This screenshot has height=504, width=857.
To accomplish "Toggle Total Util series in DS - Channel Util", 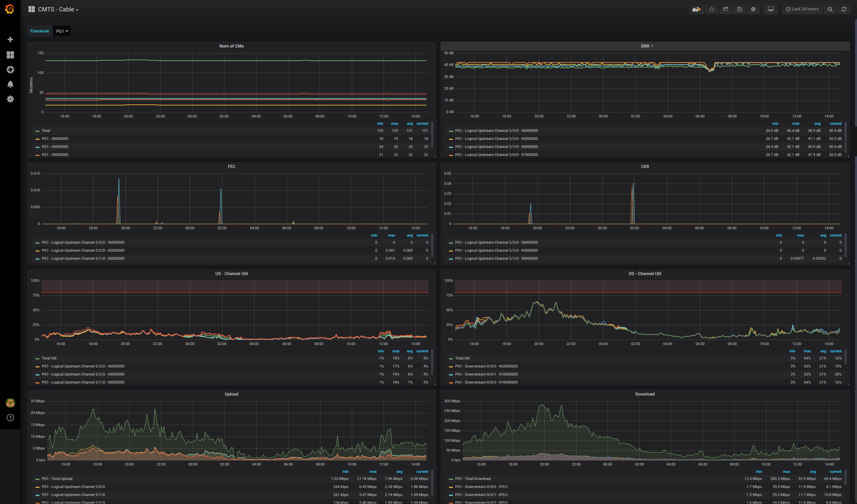I will [463, 358].
